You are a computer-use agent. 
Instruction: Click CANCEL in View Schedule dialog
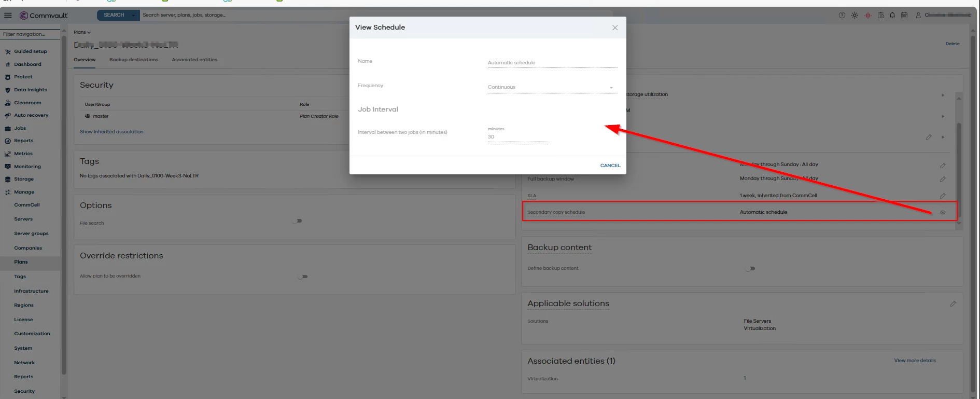click(x=610, y=166)
